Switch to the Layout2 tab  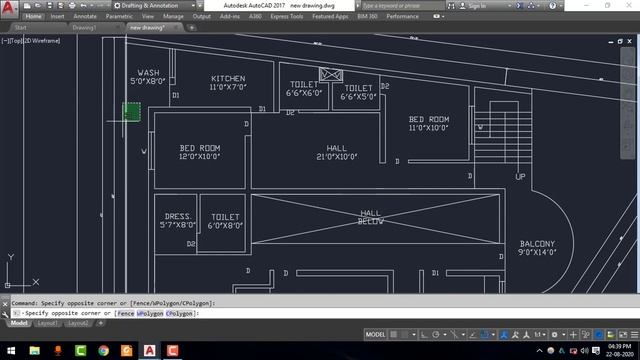[x=78, y=323]
